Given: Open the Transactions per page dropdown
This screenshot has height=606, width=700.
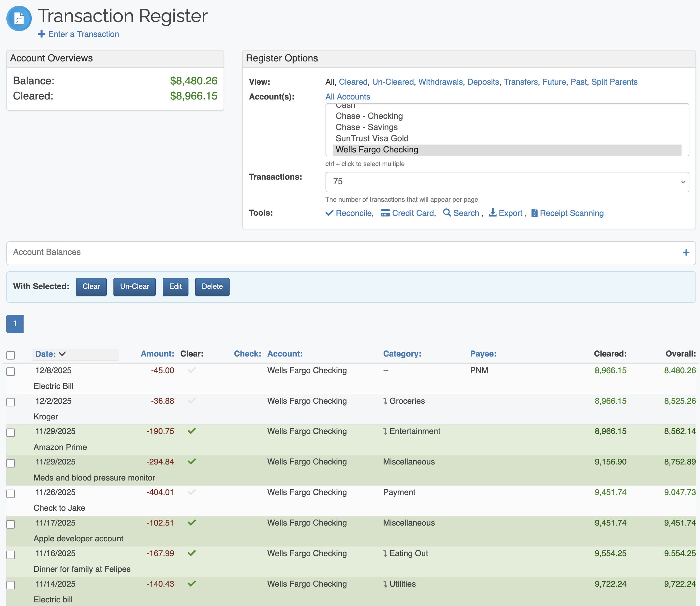Looking at the screenshot, I should 507,182.
